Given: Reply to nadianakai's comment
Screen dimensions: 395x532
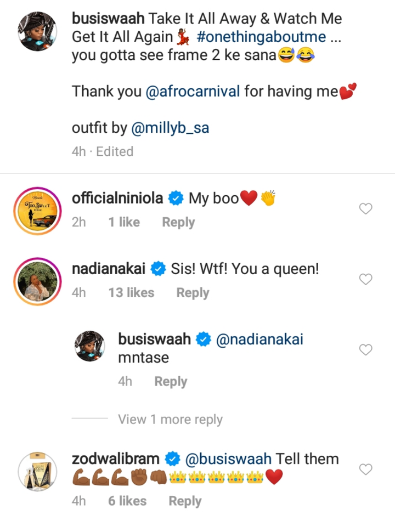Looking at the screenshot, I should click(193, 293).
